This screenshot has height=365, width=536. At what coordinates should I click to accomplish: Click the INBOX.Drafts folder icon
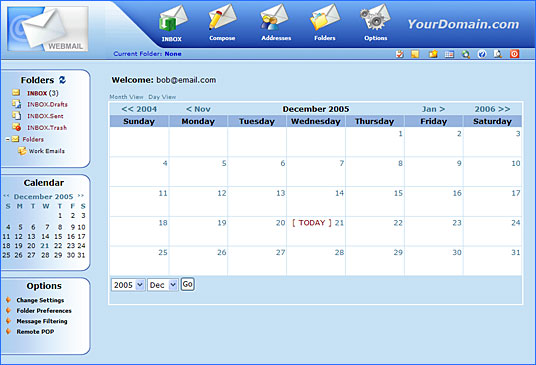pos(16,104)
